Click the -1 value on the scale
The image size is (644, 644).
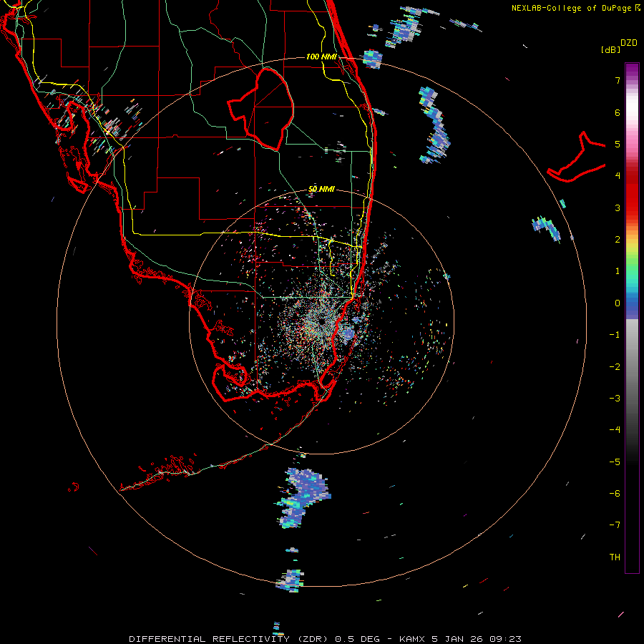[615, 335]
